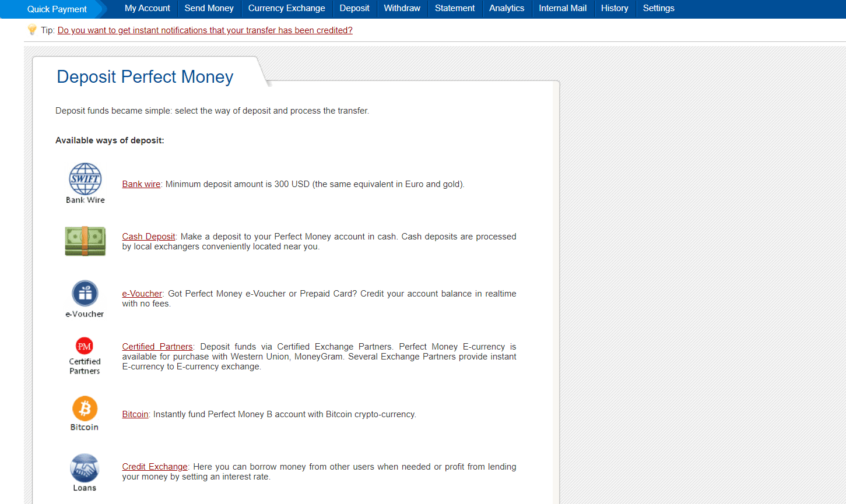Open the Quick Payment tab
846x504 pixels.
tap(57, 9)
